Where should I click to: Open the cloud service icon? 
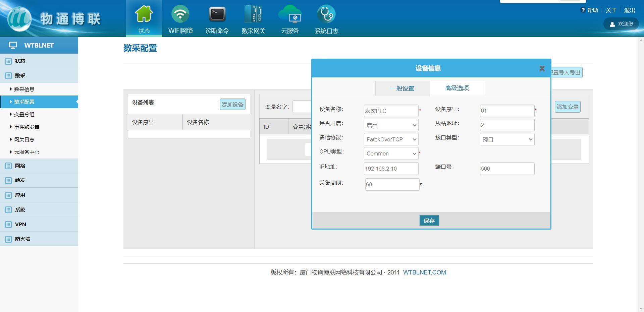click(x=290, y=14)
